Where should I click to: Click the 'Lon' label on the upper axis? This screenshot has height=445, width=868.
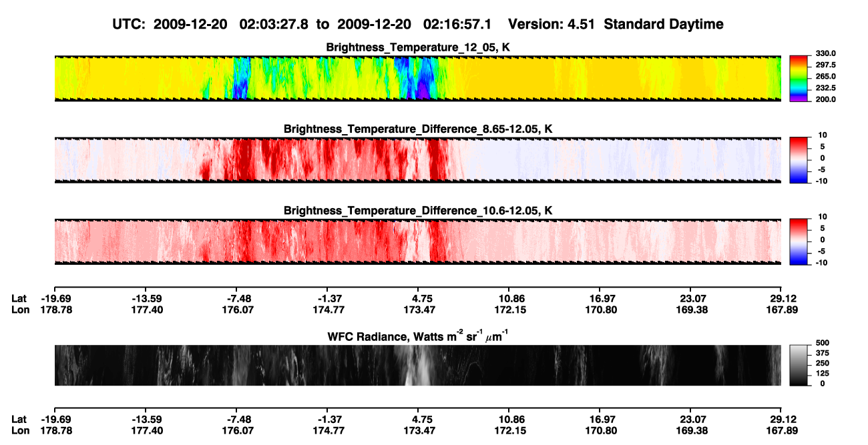[x=20, y=310]
